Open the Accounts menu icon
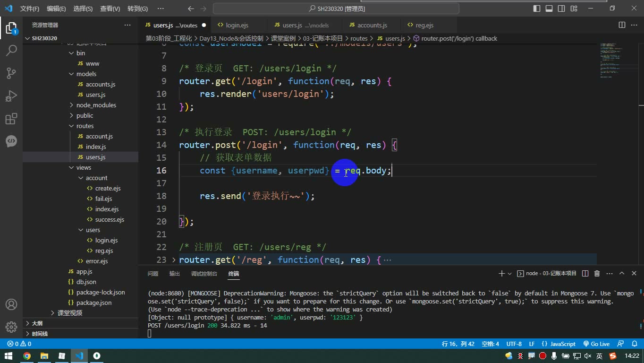Viewport: 644px width, 363px height. 11,304
